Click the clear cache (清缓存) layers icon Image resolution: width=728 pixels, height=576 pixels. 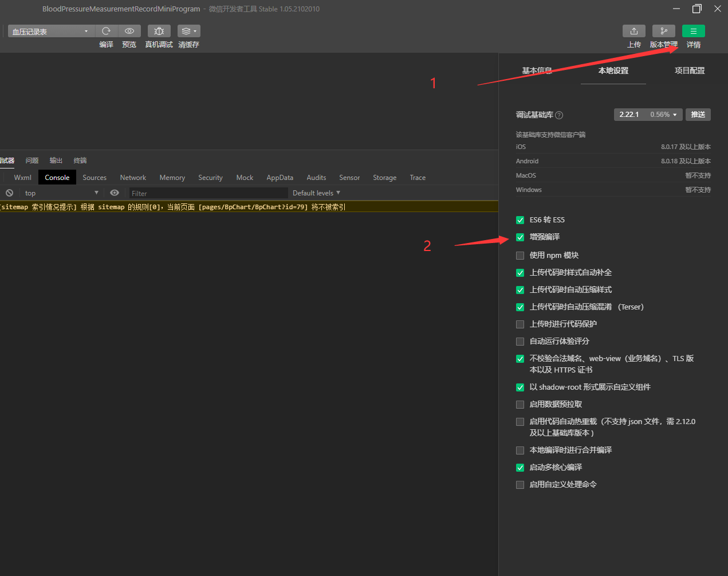coord(188,31)
